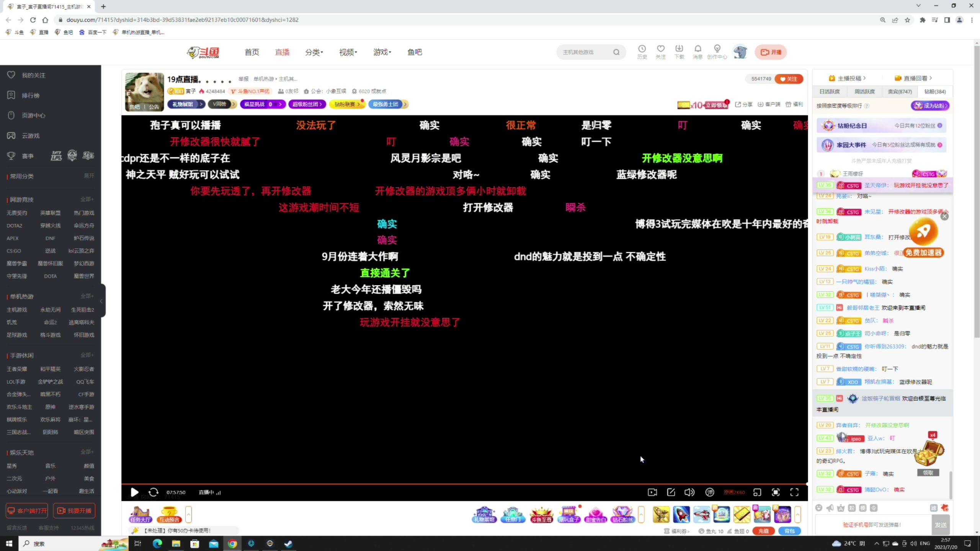Toggle web page fullscreen mode
The image size is (980, 551).
coord(776,492)
